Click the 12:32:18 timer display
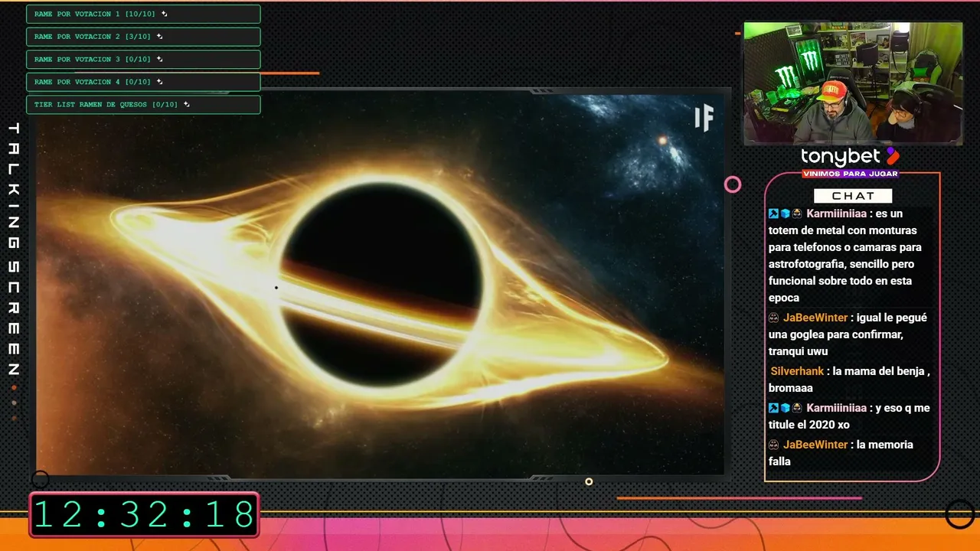The image size is (980, 551). [144, 514]
